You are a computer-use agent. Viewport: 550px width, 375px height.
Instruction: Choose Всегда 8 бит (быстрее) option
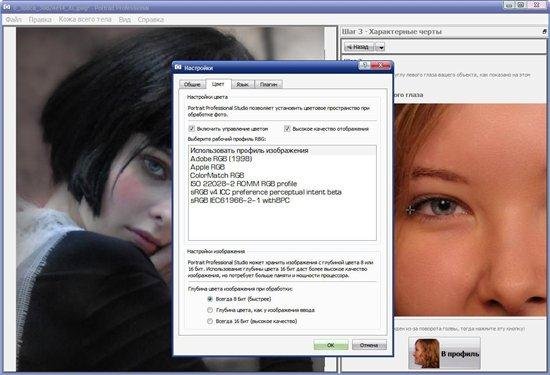[210, 299]
